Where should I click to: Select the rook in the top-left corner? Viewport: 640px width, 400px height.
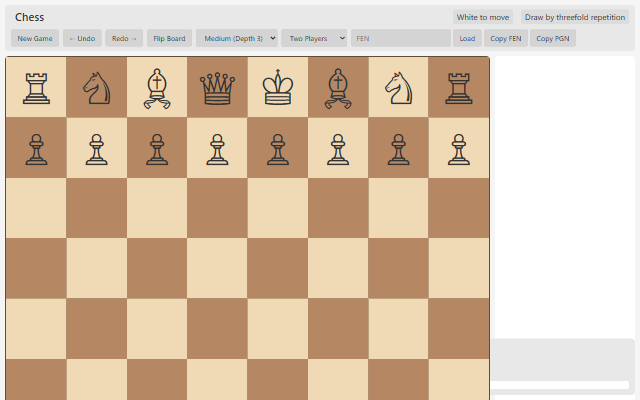pyautogui.click(x=36, y=88)
